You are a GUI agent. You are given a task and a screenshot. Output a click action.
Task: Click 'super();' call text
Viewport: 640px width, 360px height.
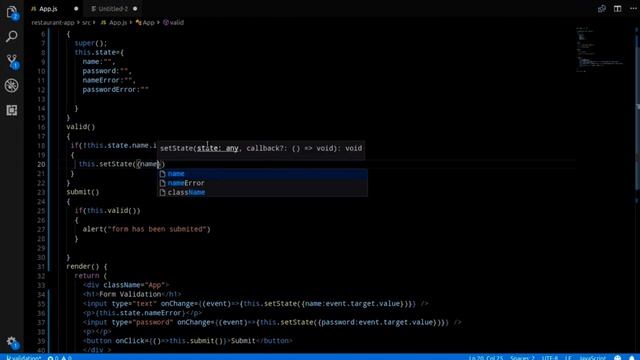pyautogui.click(x=91, y=43)
